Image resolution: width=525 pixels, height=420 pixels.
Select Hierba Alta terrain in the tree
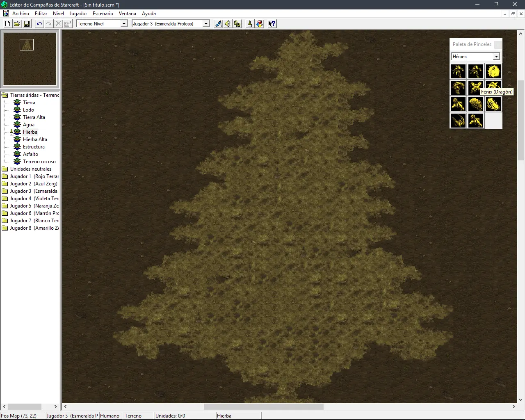(35, 139)
